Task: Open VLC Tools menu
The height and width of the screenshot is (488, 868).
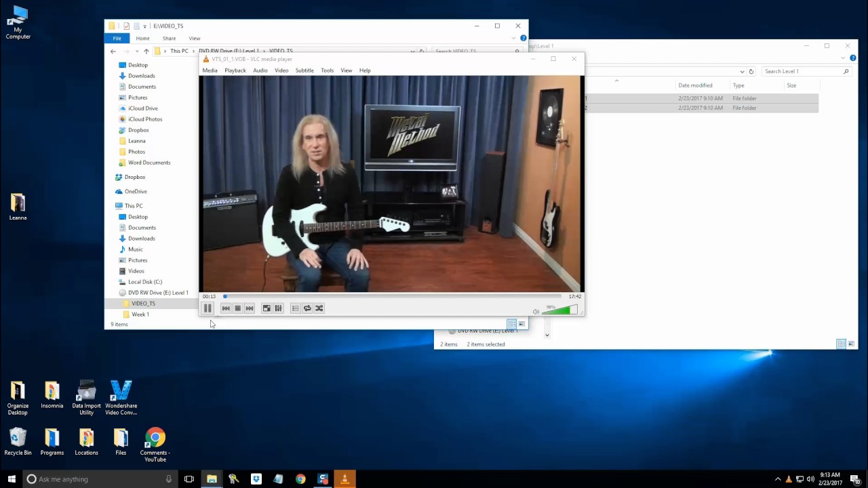Action: pyautogui.click(x=327, y=70)
